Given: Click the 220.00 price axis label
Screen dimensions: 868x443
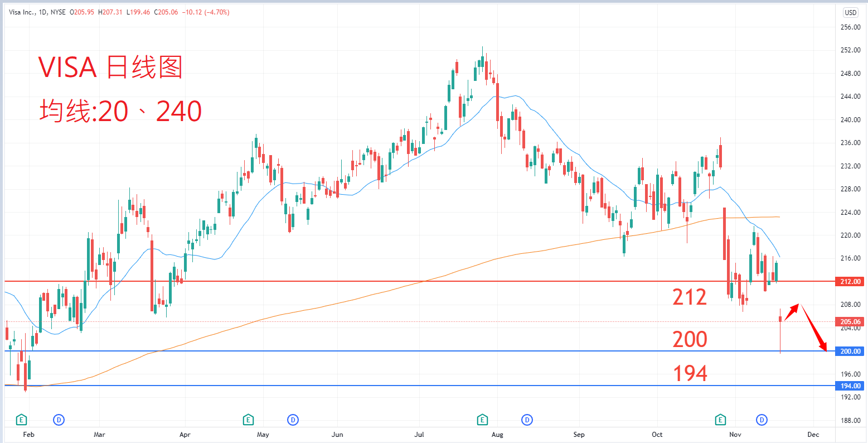Looking at the screenshot, I should coord(851,235).
